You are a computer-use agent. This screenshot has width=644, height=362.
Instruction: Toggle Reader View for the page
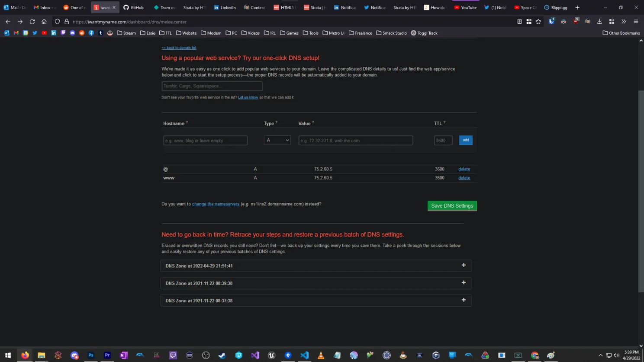pyautogui.click(x=519, y=21)
